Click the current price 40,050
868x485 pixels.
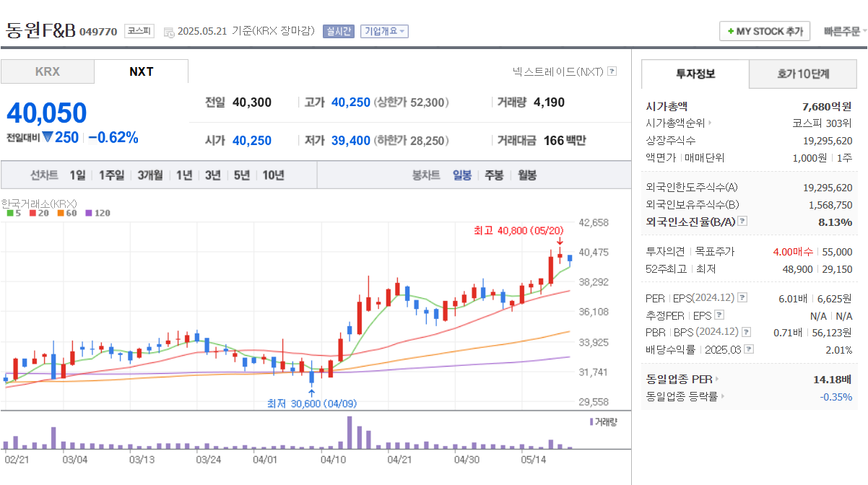(x=47, y=113)
